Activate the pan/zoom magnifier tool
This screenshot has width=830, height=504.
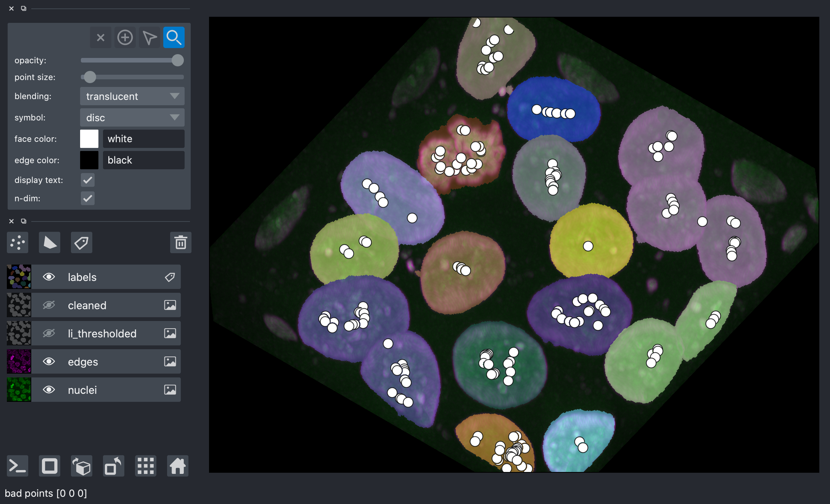(174, 37)
